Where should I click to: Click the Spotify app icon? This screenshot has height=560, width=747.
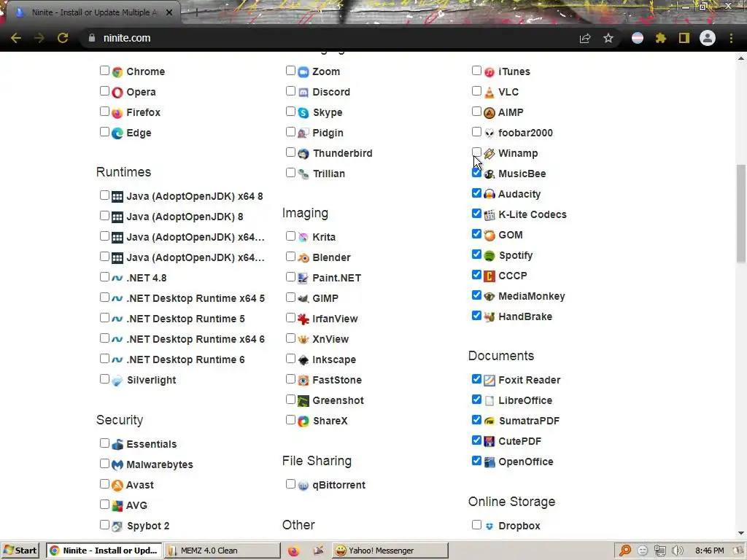pos(489,256)
